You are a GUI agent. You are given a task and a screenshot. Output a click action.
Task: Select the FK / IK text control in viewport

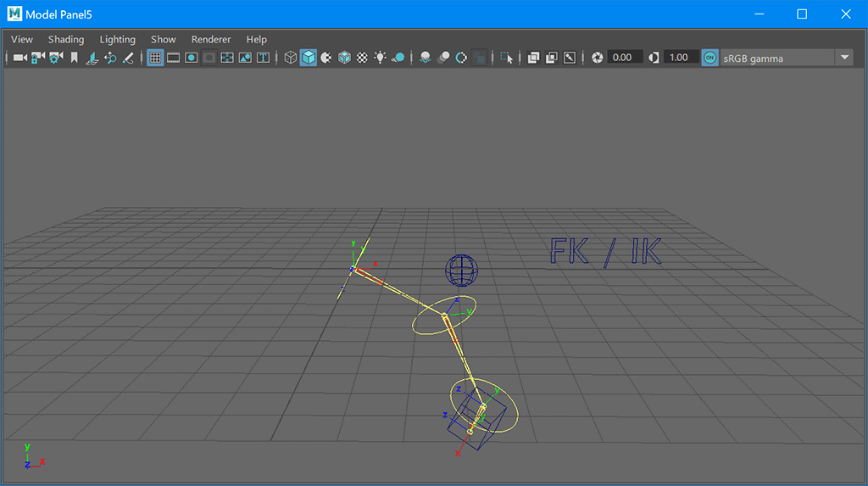[x=605, y=252]
